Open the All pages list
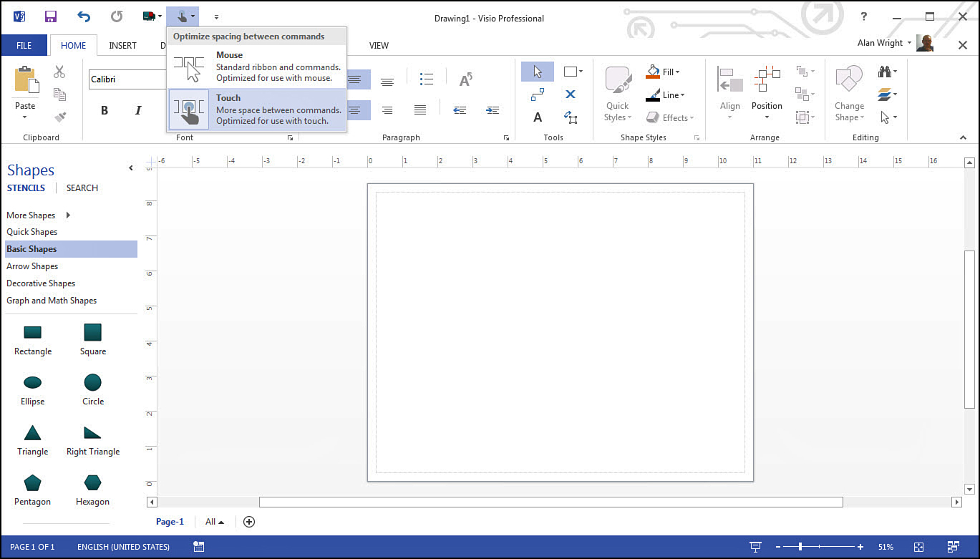The height and width of the screenshot is (559, 980). click(x=215, y=522)
